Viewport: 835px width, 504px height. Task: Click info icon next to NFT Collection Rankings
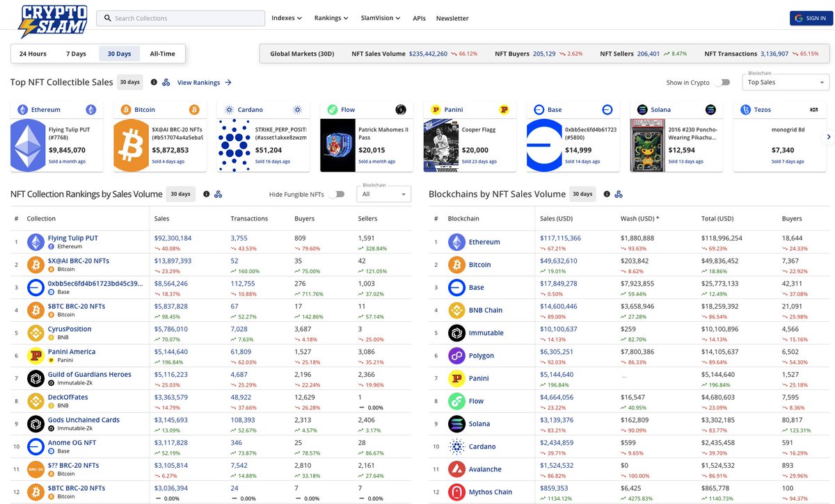[206, 194]
